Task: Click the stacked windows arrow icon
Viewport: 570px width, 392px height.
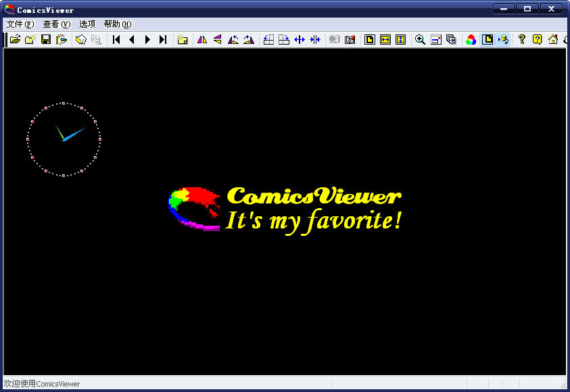Action: [451, 39]
